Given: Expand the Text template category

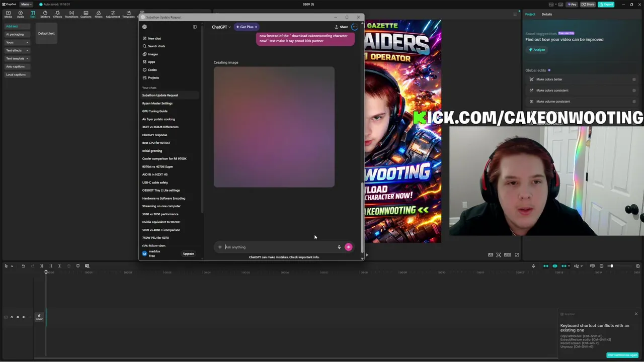Looking at the screenshot, I should pos(17,58).
